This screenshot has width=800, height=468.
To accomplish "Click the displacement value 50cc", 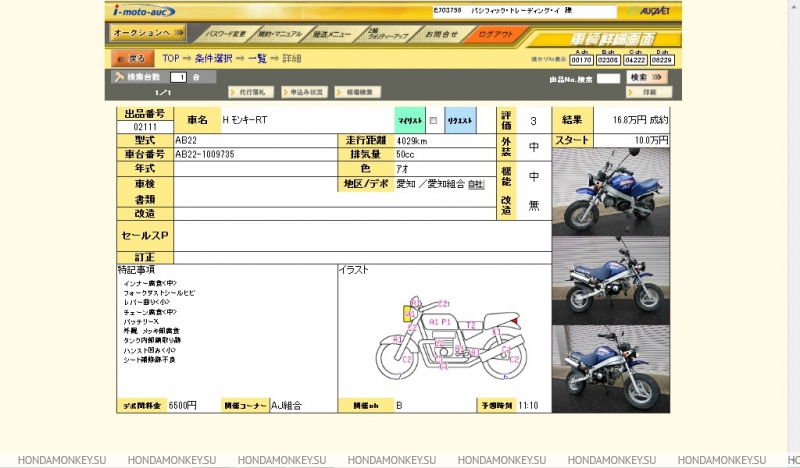I will [x=405, y=154].
